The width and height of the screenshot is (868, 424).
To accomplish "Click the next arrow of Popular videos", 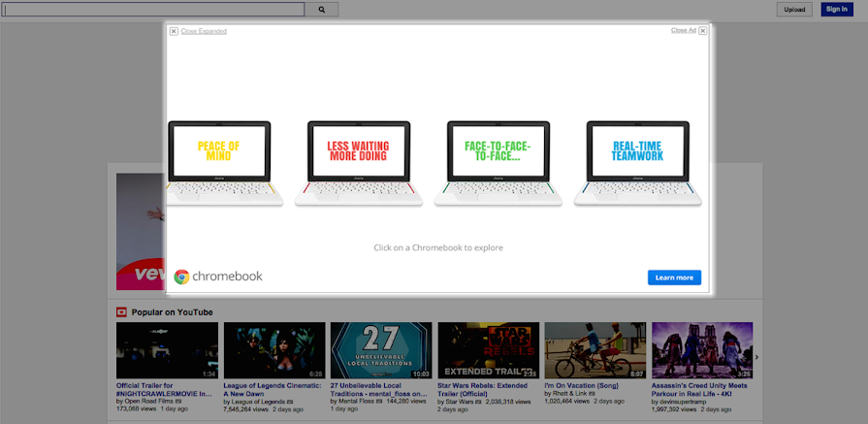I will [756, 357].
